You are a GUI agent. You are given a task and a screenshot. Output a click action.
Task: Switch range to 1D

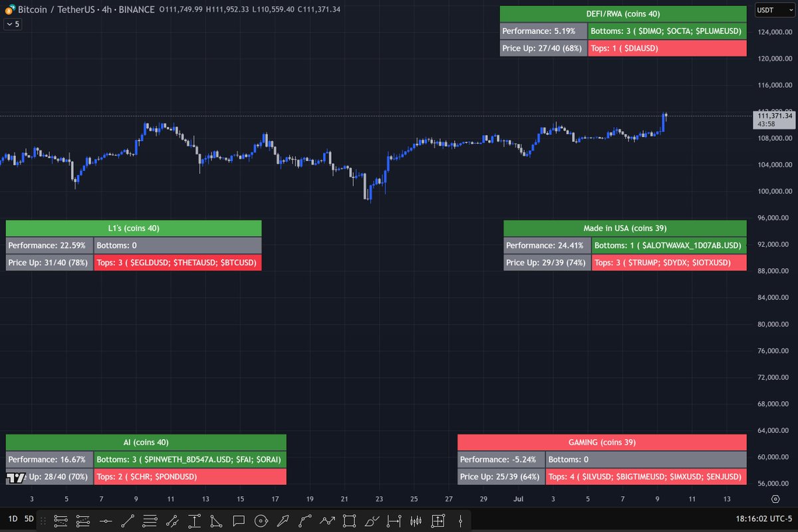tap(13, 519)
